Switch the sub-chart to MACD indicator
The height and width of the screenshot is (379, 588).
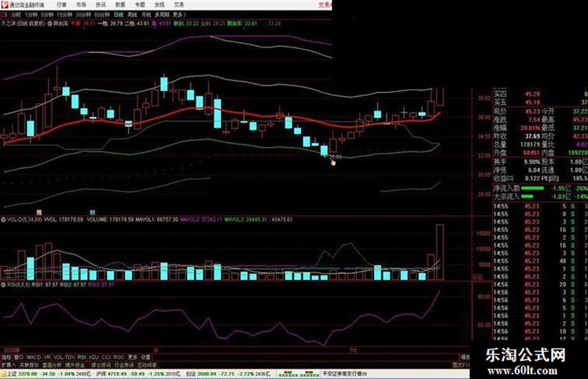[34, 357]
